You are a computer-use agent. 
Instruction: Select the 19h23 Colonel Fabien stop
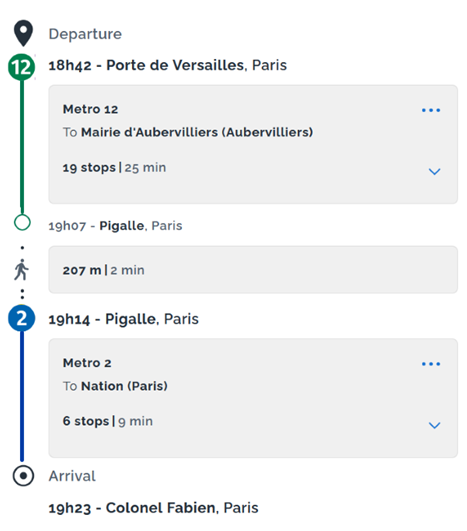click(153, 508)
